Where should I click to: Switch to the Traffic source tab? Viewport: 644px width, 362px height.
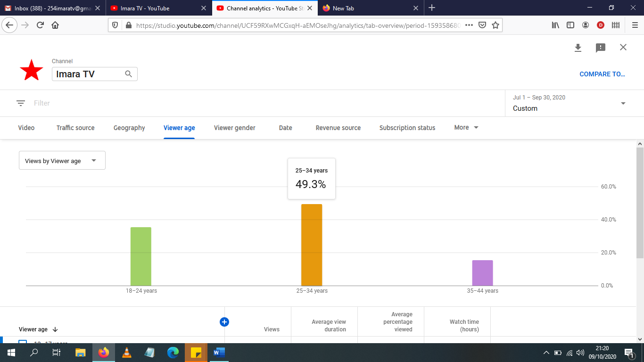coord(75,128)
